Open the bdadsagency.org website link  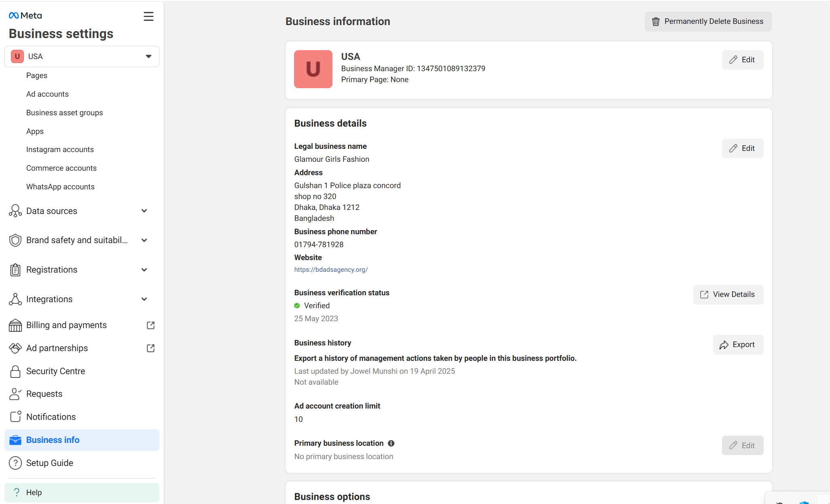pos(331,269)
